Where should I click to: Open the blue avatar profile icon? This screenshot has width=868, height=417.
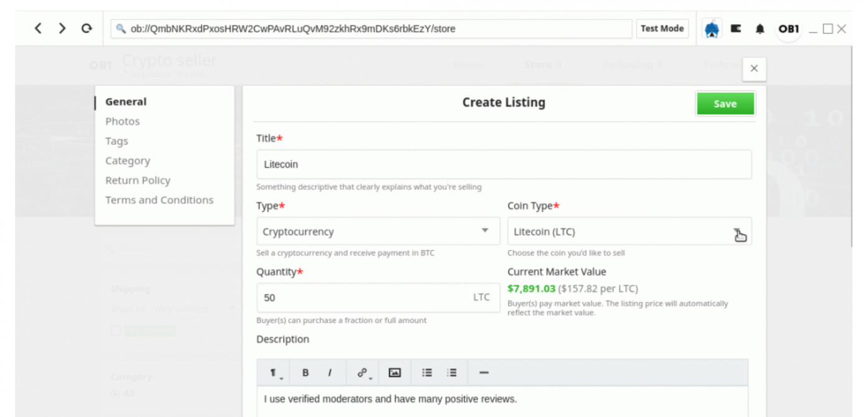point(712,29)
